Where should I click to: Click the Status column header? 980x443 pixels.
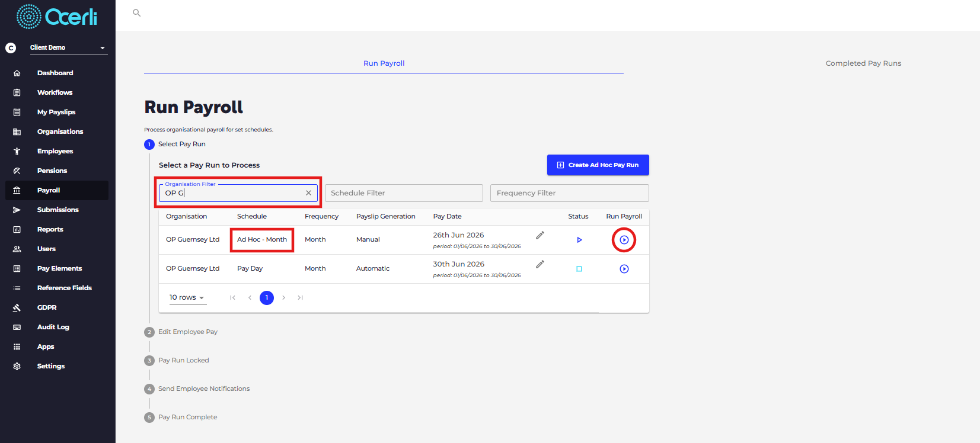click(x=578, y=216)
